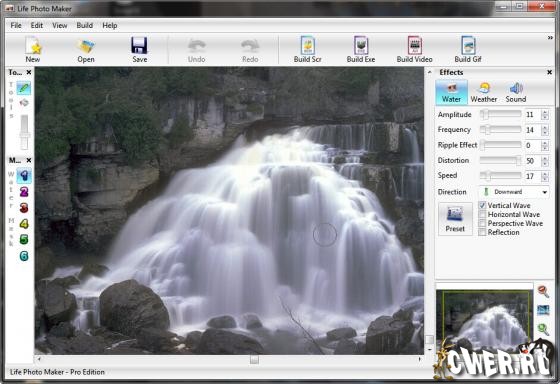The height and width of the screenshot is (384, 560).
Task: Enable the Horizontal Wave checkbox
Action: (482, 214)
